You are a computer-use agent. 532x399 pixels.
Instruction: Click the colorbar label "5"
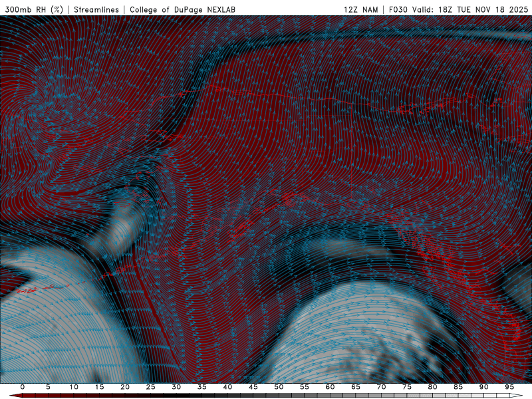tap(48, 387)
